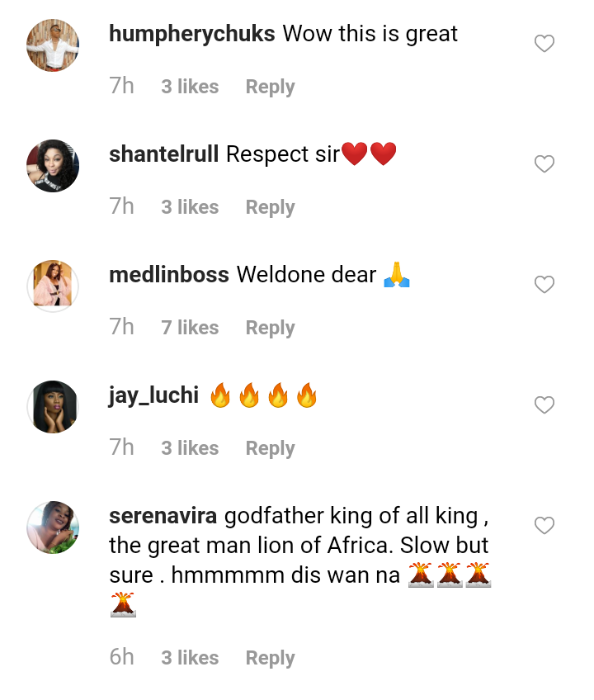Like humpherychuks' comment with the heart
This screenshot has height=700, width=594.
[x=544, y=44]
